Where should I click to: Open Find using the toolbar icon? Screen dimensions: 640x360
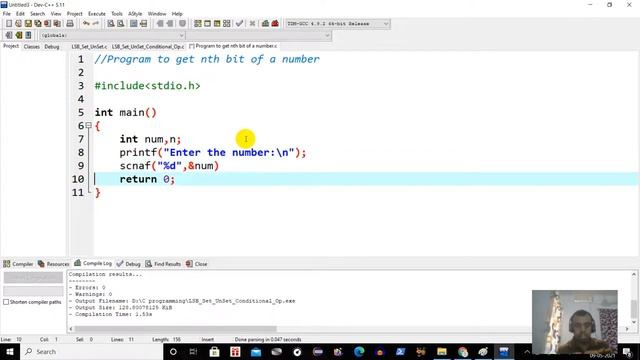coord(111,24)
